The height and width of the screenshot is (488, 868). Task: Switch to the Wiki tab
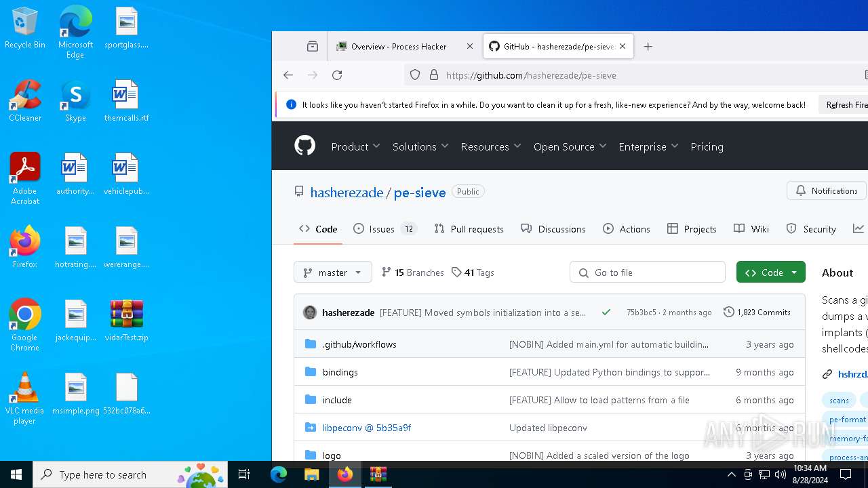751,229
